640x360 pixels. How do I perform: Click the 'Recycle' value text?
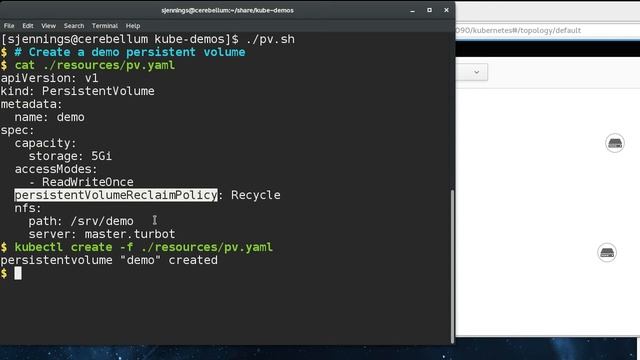click(256, 195)
